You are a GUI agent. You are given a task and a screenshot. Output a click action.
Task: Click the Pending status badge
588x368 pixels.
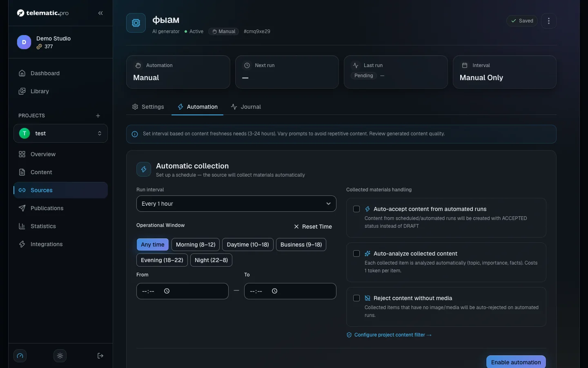(x=364, y=76)
